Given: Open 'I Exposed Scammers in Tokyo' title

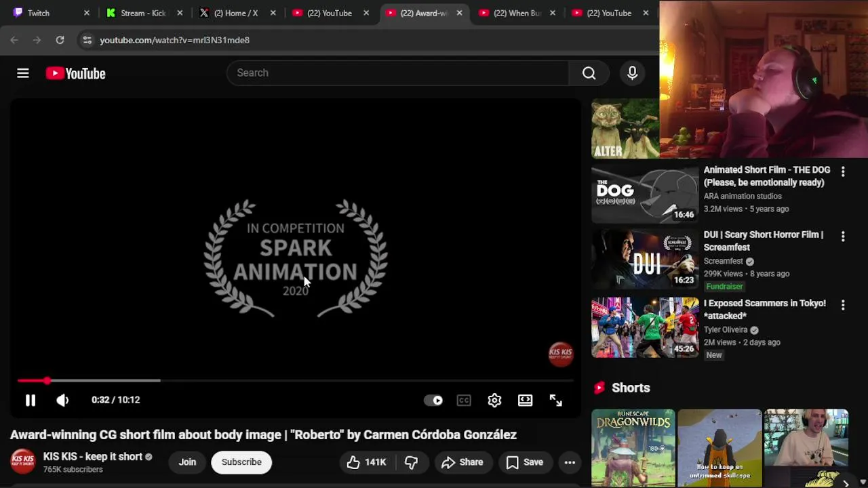Looking at the screenshot, I should point(765,310).
